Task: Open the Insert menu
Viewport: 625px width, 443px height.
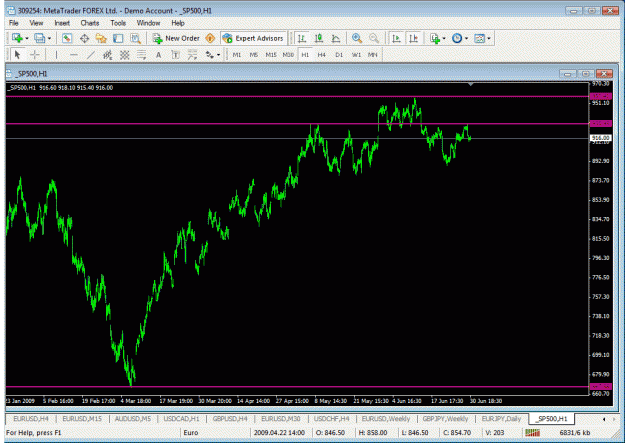Action: coord(62,23)
